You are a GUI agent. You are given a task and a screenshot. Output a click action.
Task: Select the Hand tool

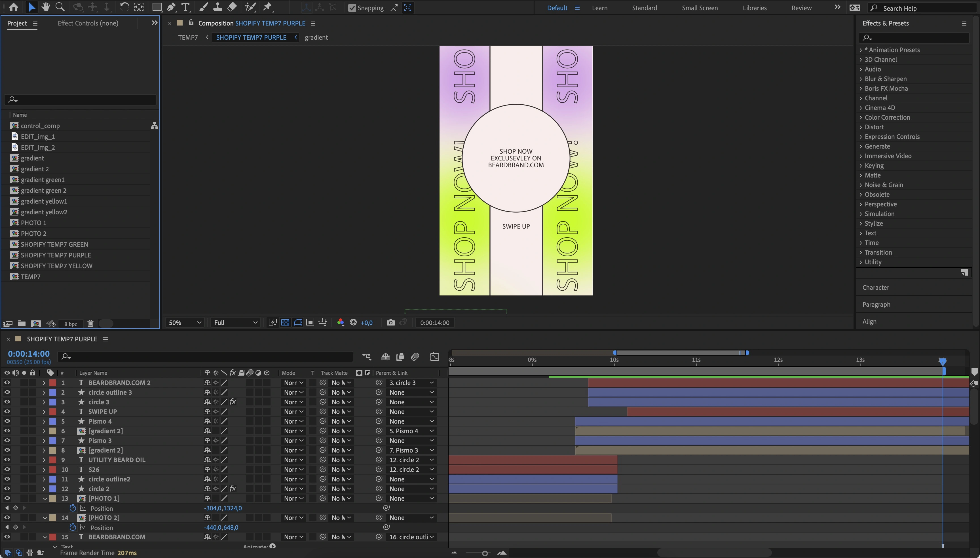(46, 7)
